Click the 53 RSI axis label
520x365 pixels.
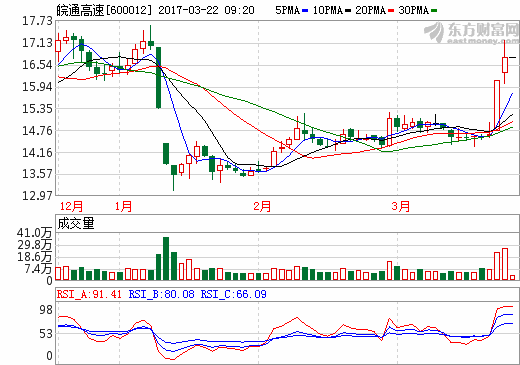(x=46, y=333)
